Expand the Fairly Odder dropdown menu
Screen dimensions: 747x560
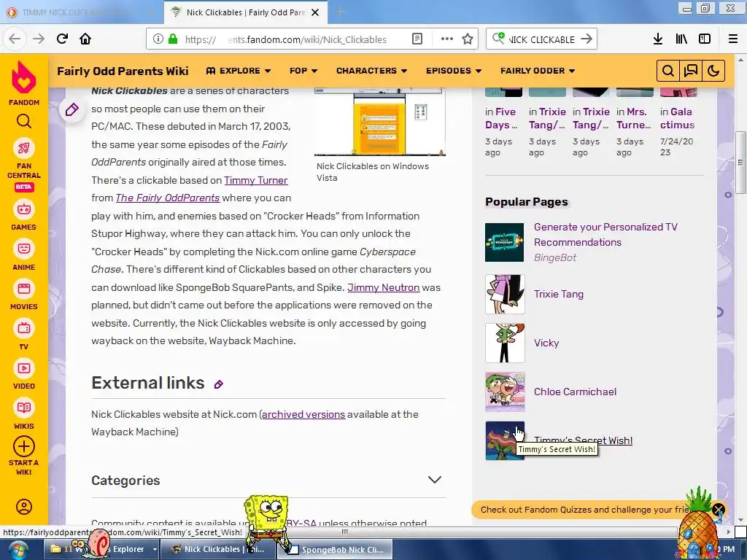[x=538, y=71]
